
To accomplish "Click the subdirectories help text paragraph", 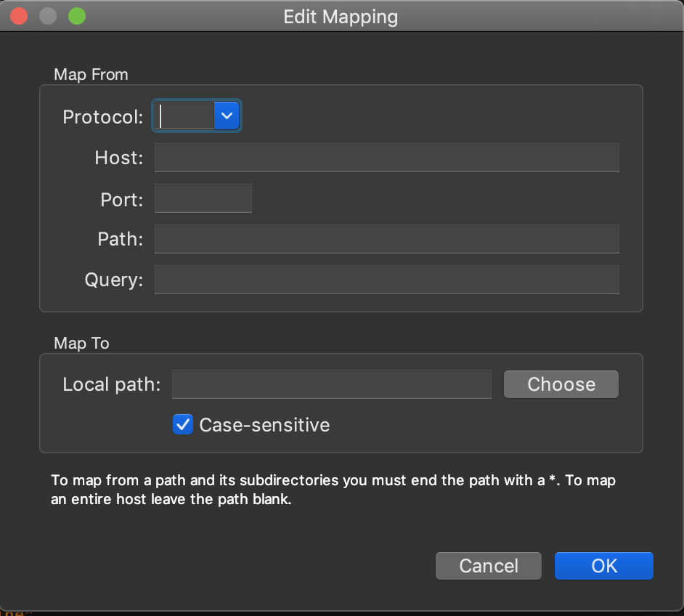I will point(333,490).
